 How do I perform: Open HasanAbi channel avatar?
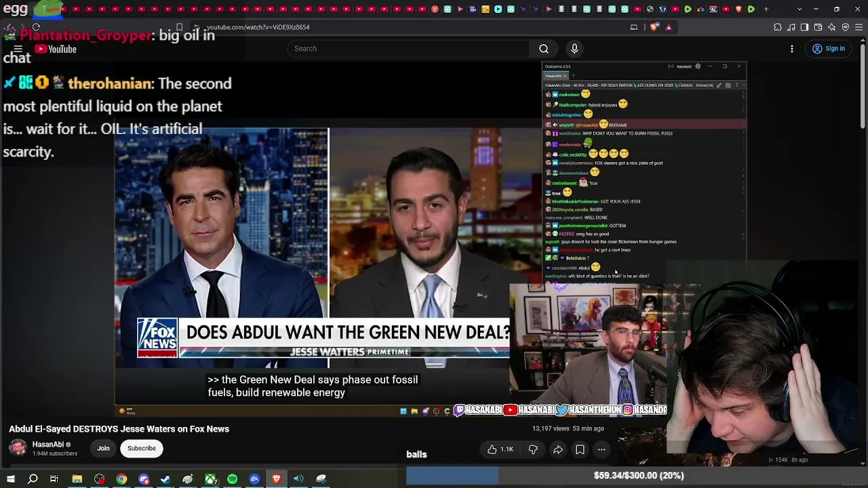18,448
